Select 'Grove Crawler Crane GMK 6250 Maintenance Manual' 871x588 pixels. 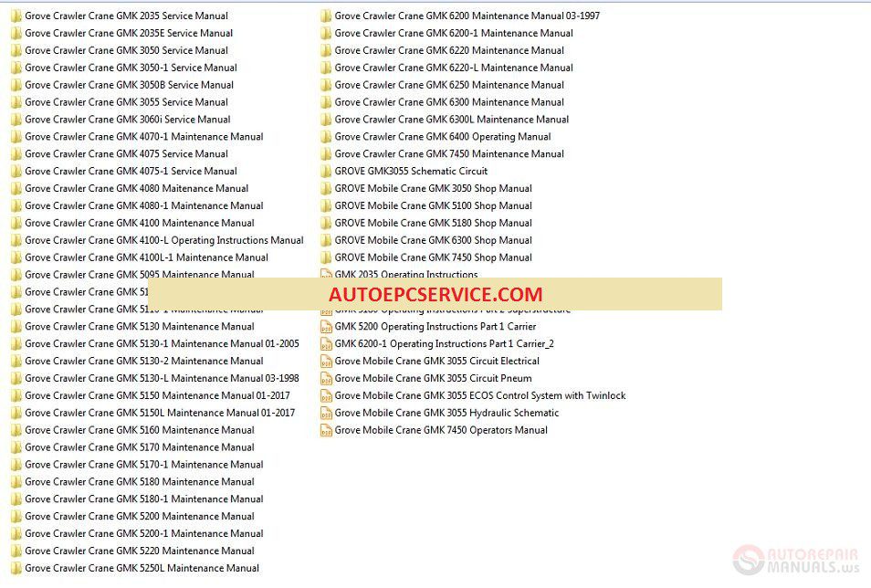(x=449, y=85)
